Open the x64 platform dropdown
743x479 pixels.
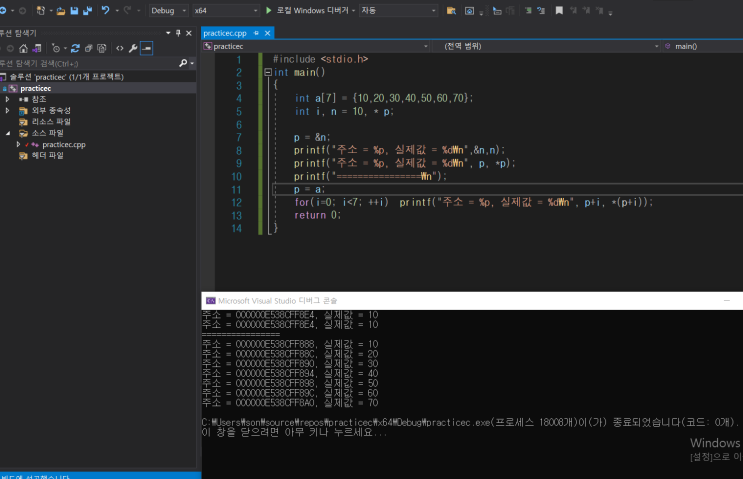coord(226,10)
